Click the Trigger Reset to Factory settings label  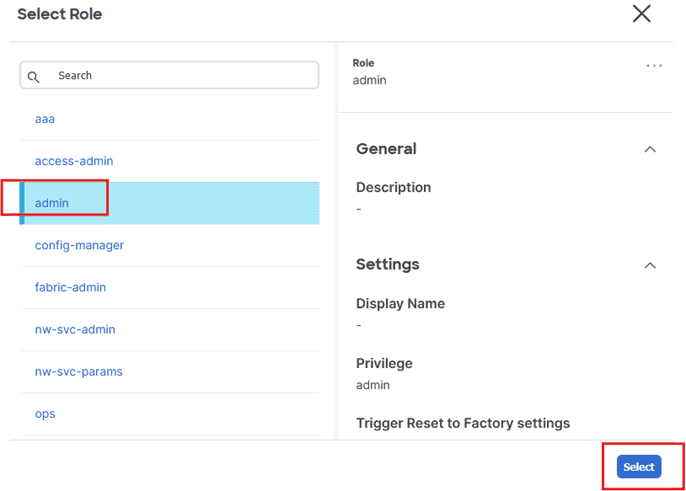pos(463,422)
